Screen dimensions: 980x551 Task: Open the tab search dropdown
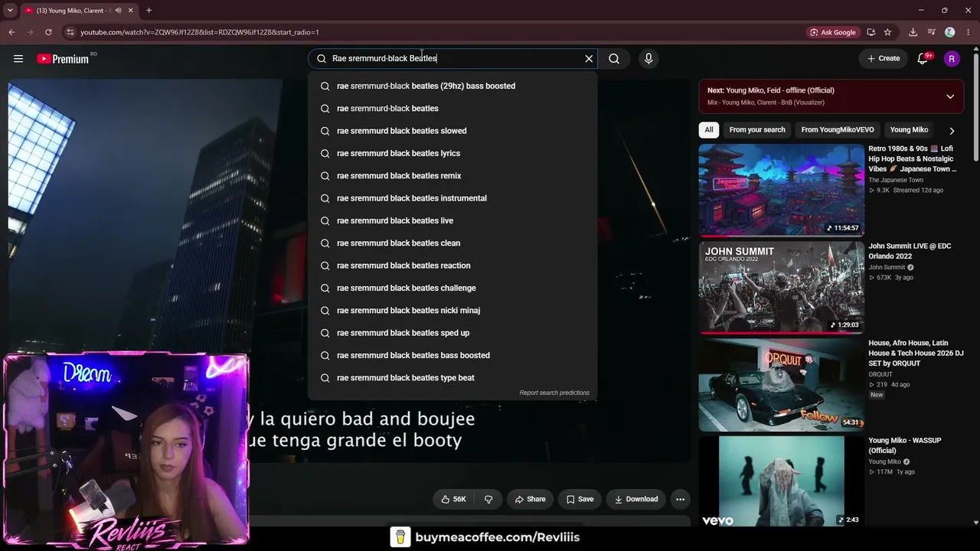pyautogui.click(x=10, y=11)
